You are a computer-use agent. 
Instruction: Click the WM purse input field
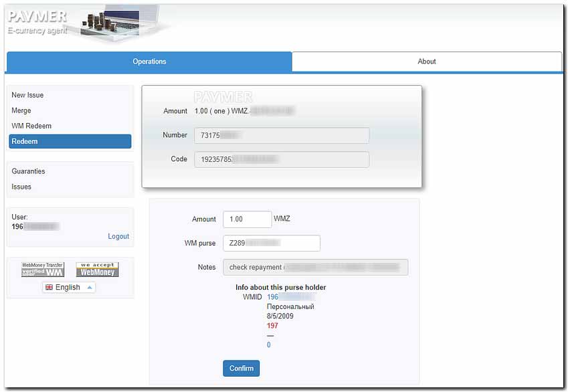[272, 243]
